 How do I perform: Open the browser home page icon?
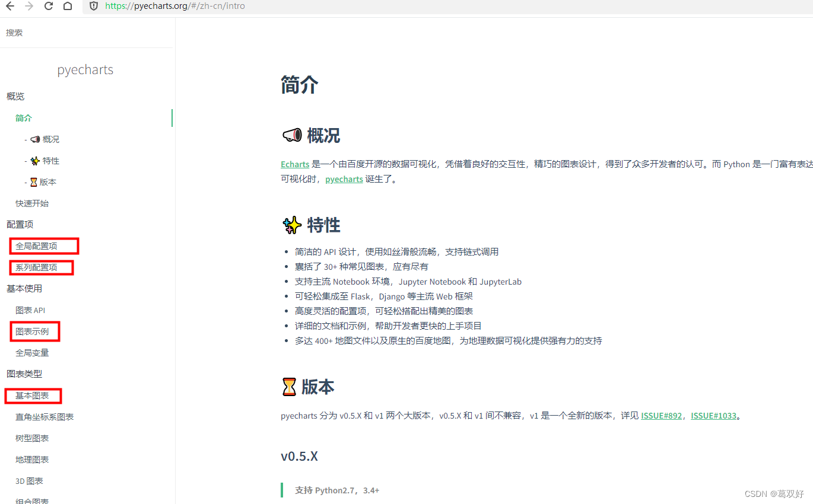68,6
